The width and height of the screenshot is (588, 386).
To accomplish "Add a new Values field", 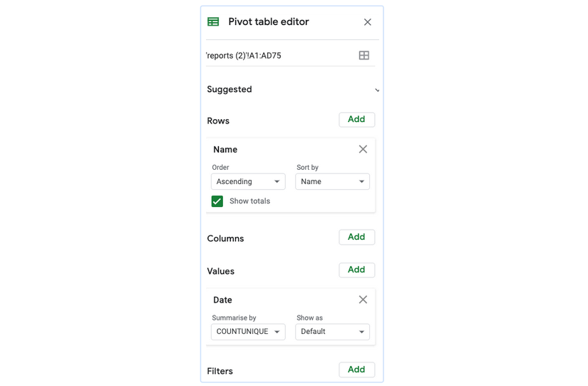I will coord(356,270).
